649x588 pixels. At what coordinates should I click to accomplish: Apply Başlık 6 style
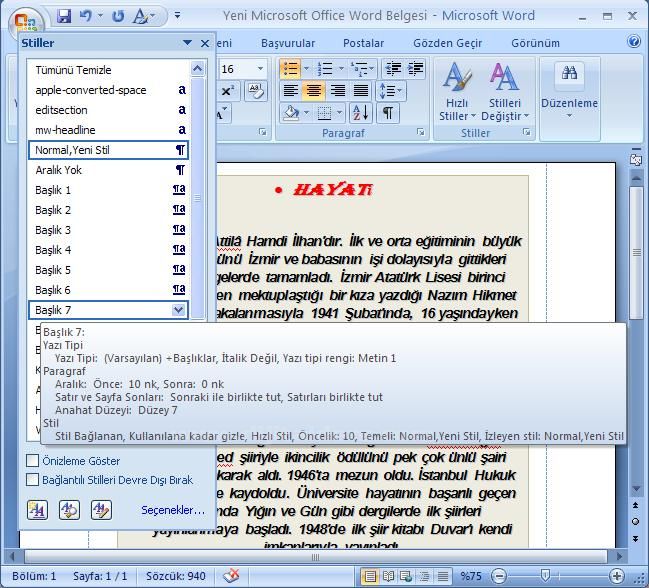click(x=108, y=290)
